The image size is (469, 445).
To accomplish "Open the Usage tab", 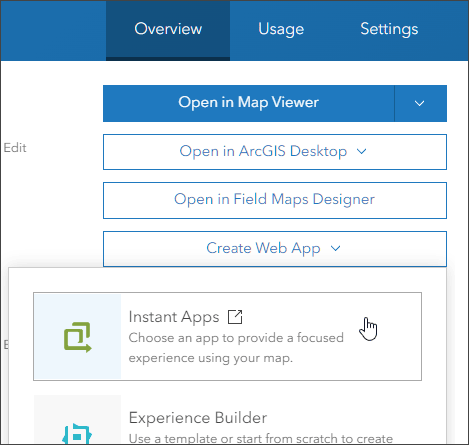I will [x=281, y=30].
